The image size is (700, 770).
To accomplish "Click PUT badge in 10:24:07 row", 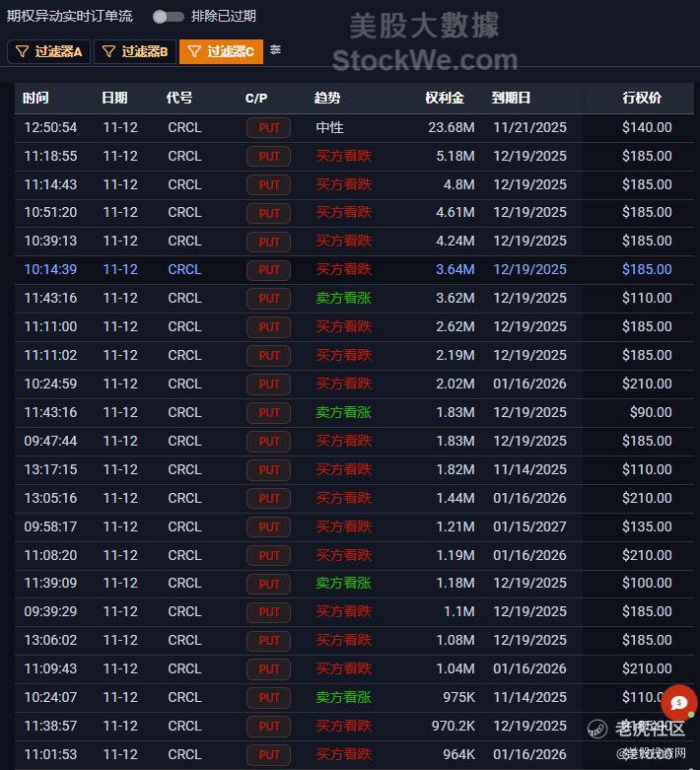I will point(269,697).
